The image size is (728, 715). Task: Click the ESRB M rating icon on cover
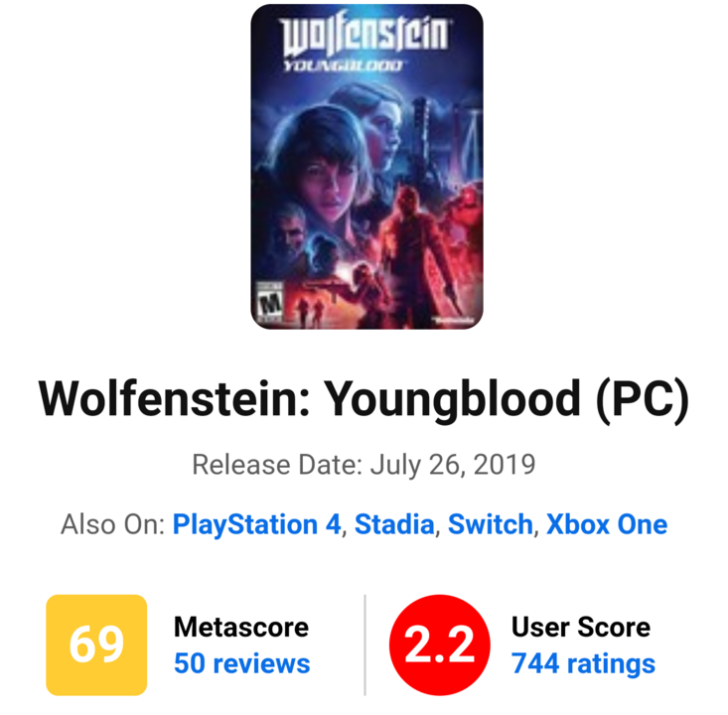pos(270,302)
